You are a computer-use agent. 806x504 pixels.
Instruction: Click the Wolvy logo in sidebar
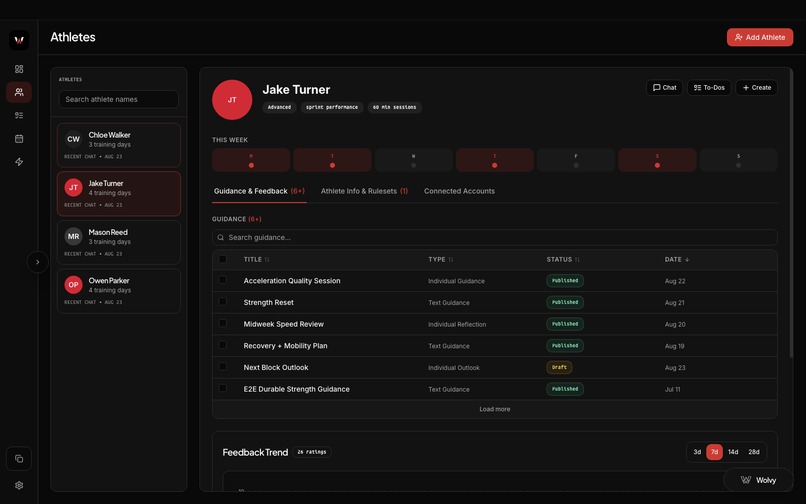(x=19, y=40)
